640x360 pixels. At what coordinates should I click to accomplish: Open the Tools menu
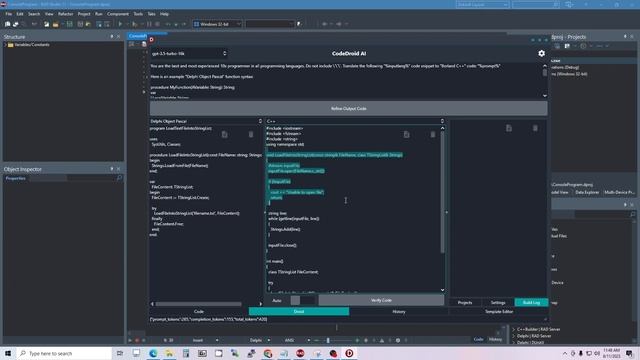coord(138,14)
